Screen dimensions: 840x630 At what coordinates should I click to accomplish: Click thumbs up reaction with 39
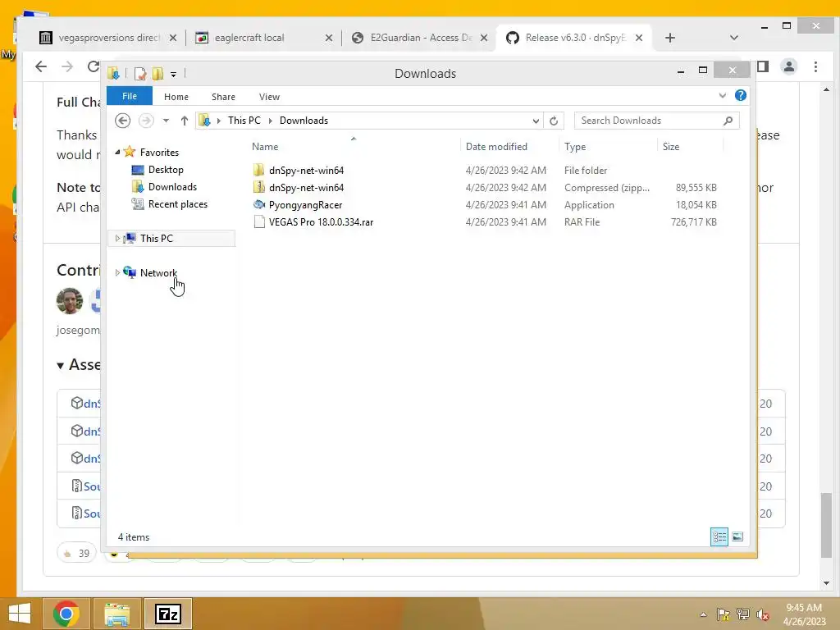pos(76,553)
